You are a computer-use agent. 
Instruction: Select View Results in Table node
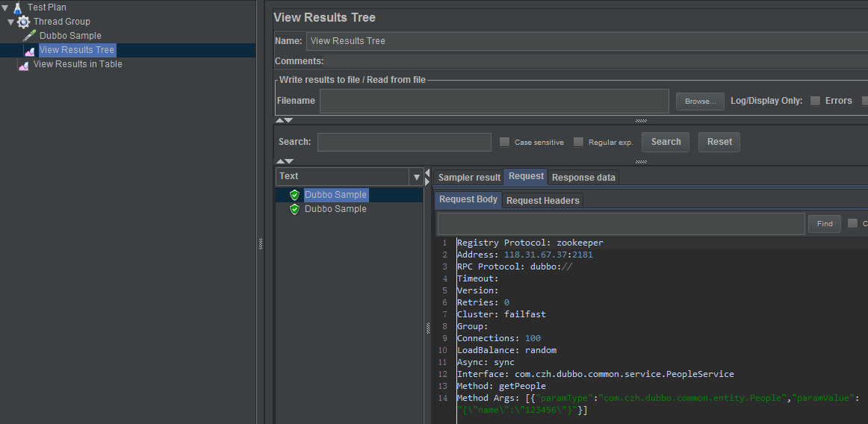pos(78,64)
